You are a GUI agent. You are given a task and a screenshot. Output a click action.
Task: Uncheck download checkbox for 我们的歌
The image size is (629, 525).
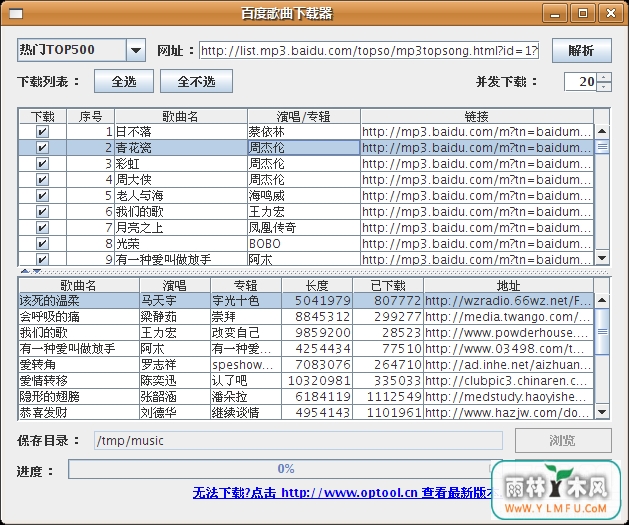coord(42,212)
